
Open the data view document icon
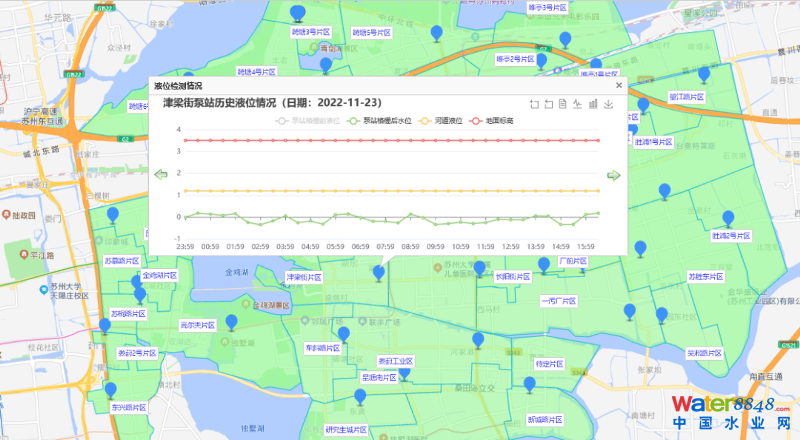tap(563, 103)
